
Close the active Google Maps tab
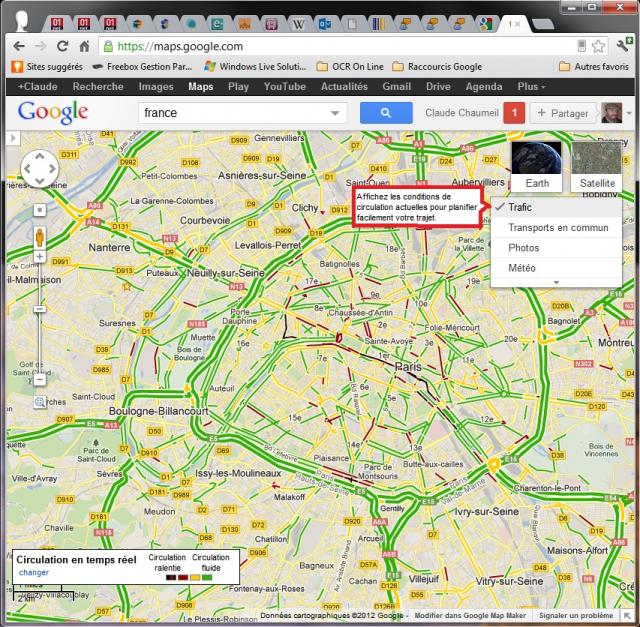pos(518,24)
